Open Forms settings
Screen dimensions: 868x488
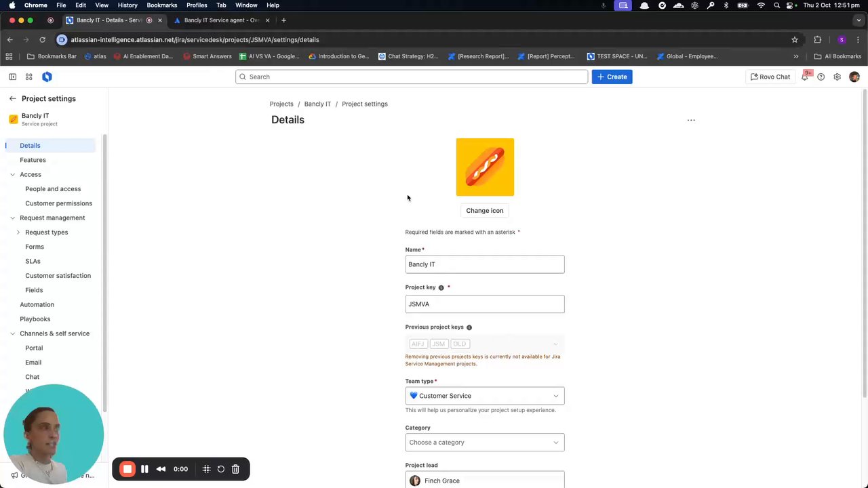coord(35,247)
